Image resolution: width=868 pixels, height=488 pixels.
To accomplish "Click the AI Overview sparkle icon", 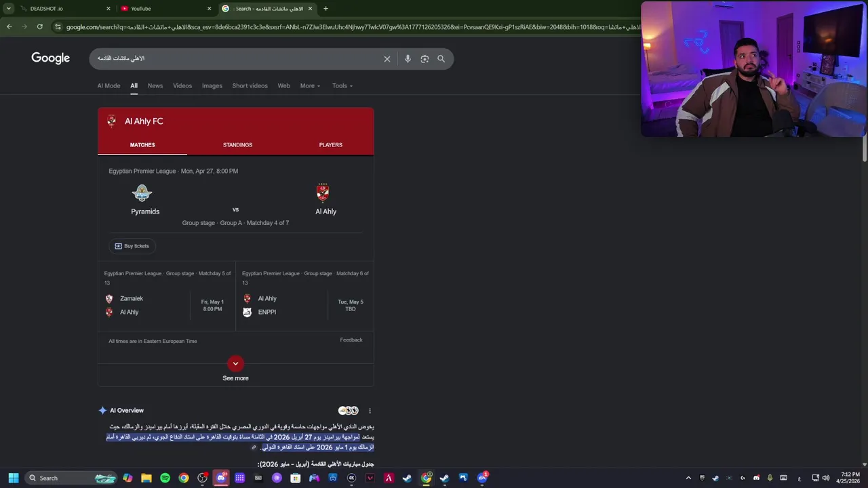I will pyautogui.click(x=102, y=411).
